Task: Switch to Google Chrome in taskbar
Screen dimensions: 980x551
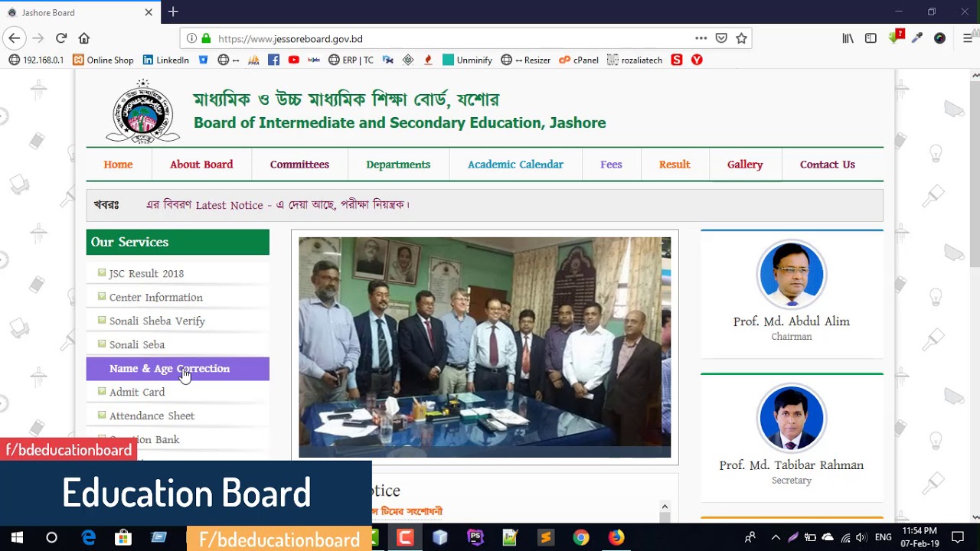Action: click(581, 537)
